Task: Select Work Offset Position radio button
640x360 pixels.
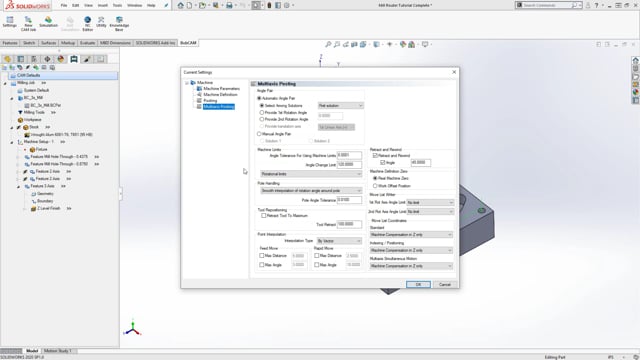Action: [375, 186]
